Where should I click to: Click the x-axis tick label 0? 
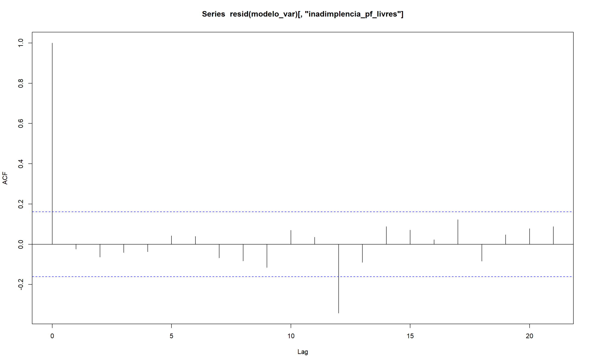(52, 336)
